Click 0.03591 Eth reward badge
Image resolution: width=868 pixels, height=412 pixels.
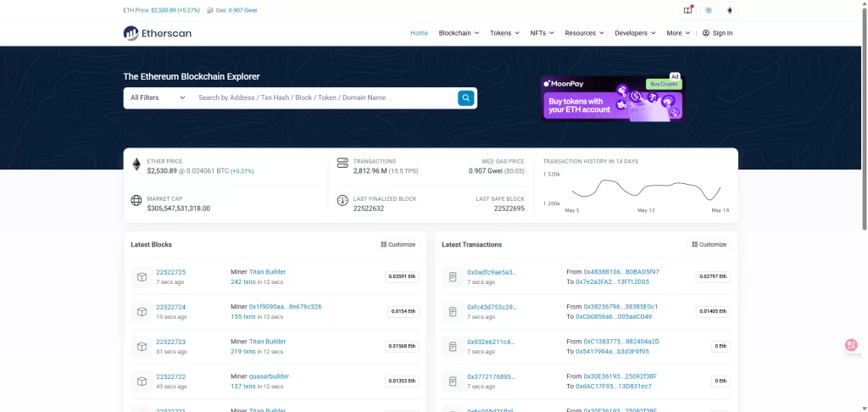click(402, 277)
